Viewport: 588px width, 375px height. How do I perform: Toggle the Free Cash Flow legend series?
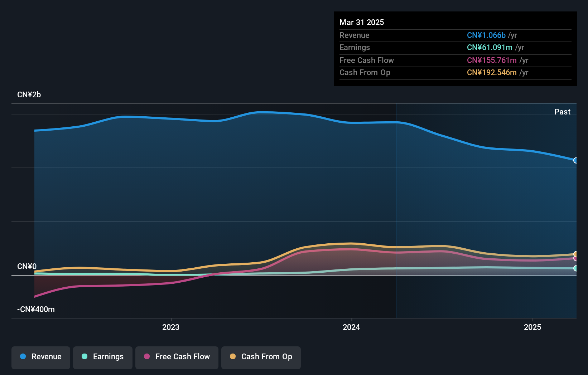click(x=177, y=357)
